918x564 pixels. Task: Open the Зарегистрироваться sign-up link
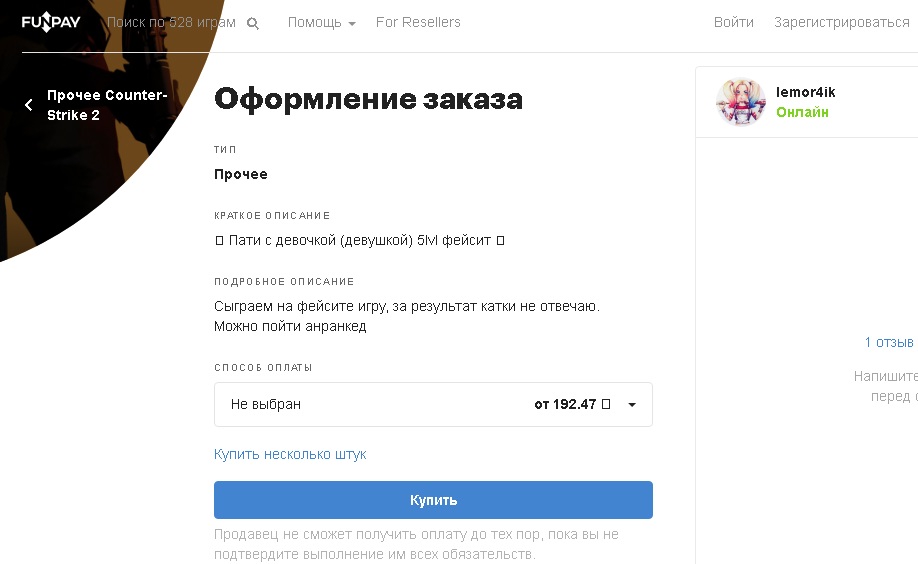[x=841, y=23]
